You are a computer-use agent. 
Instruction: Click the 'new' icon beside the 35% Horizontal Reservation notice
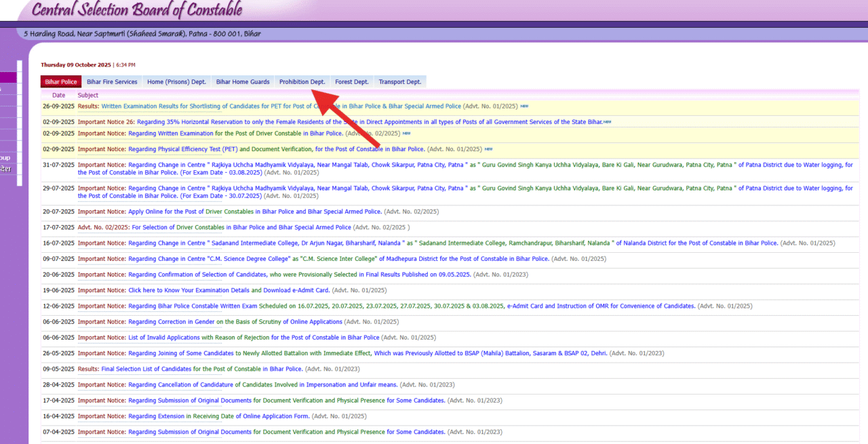tap(608, 122)
